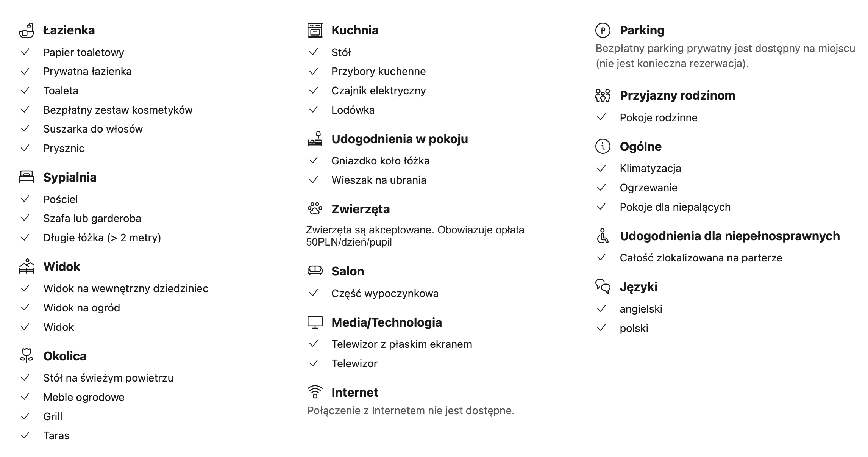Click the paw print icon next to Zwierzęta
Screen dimensions: 868x457
tap(315, 208)
